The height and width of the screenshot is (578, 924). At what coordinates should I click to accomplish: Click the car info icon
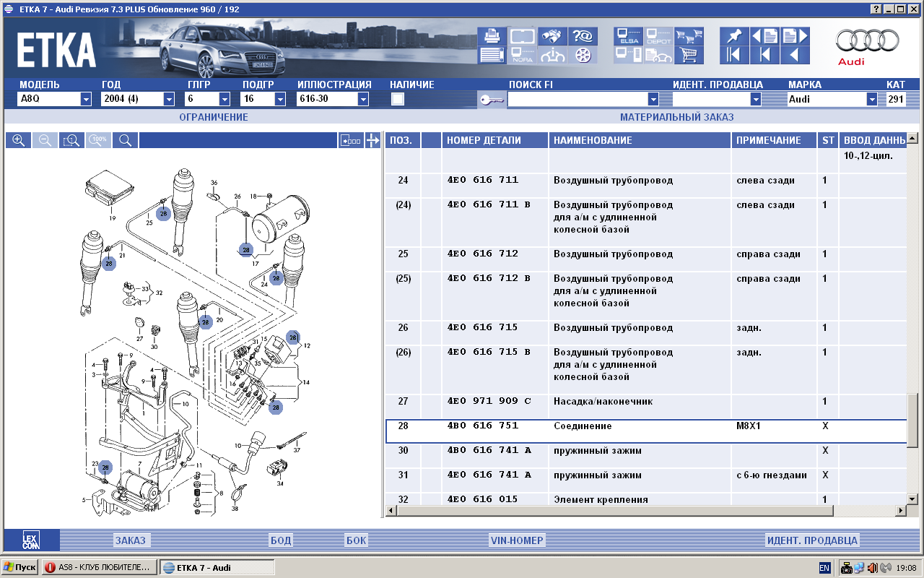pyautogui.click(x=552, y=55)
